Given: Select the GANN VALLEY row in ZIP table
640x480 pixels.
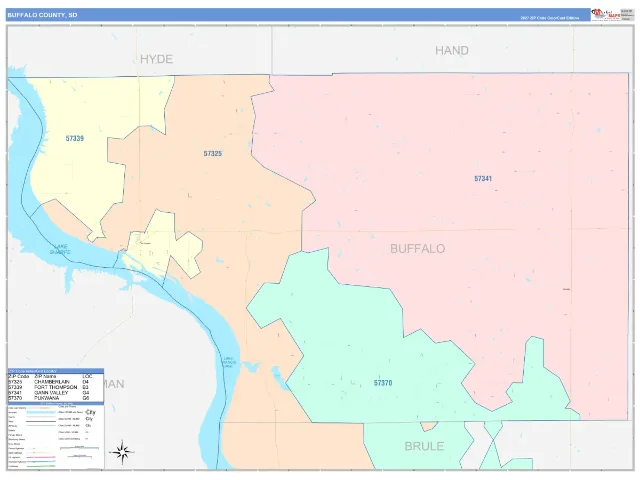Looking at the screenshot, I should pyautogui.click(x=55, y=393).
